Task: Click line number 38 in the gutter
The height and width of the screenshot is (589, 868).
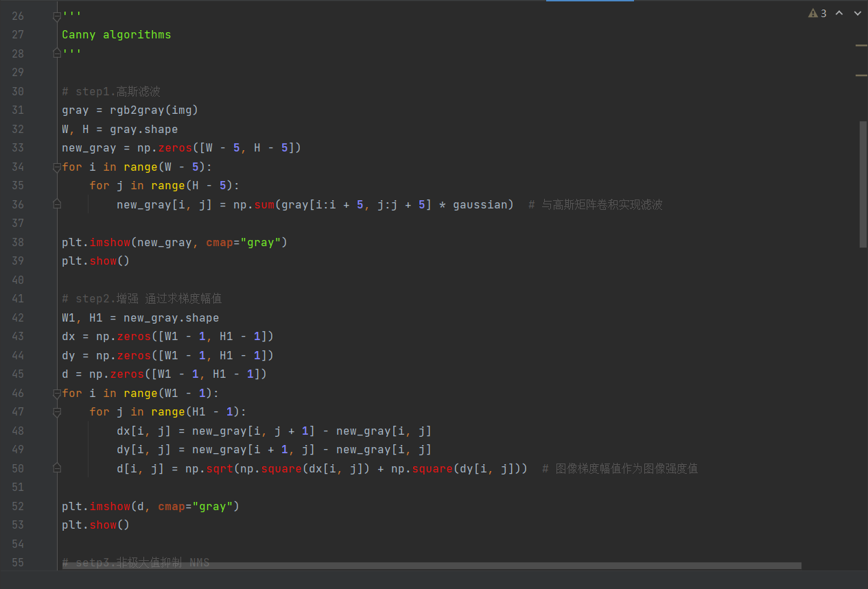Action: click(x=18, y=242)
